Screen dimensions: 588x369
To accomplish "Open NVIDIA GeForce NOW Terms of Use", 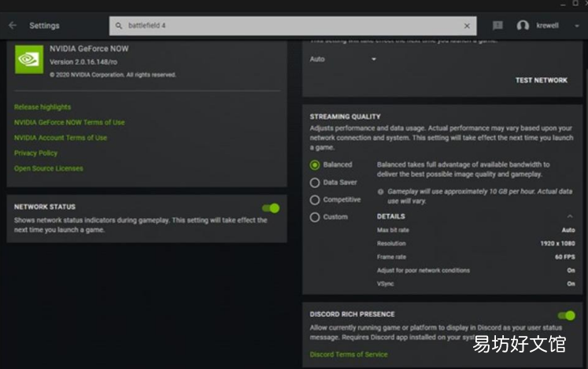I will point(69,122).
